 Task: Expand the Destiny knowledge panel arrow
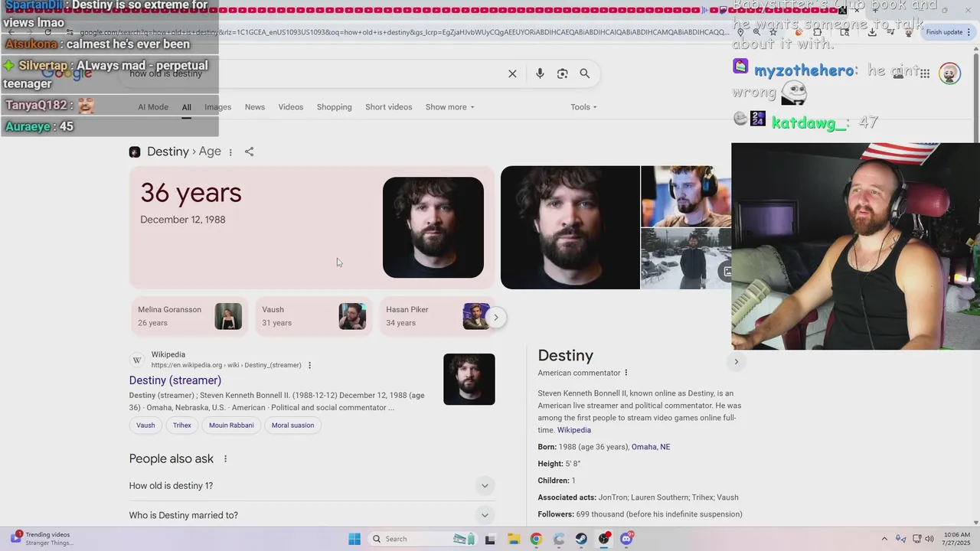pyautogui.click(x=736, y=362)
